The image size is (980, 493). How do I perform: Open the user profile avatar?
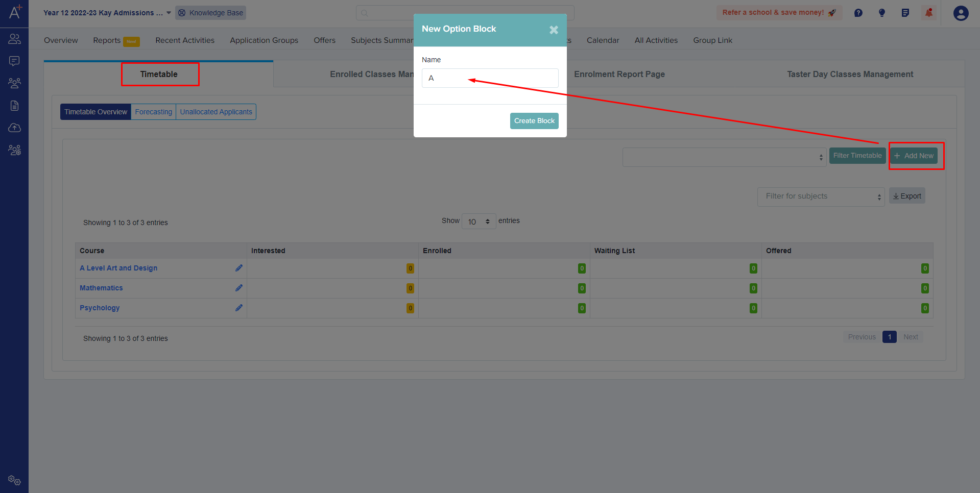pyautogui.click(x=961, y=13)
